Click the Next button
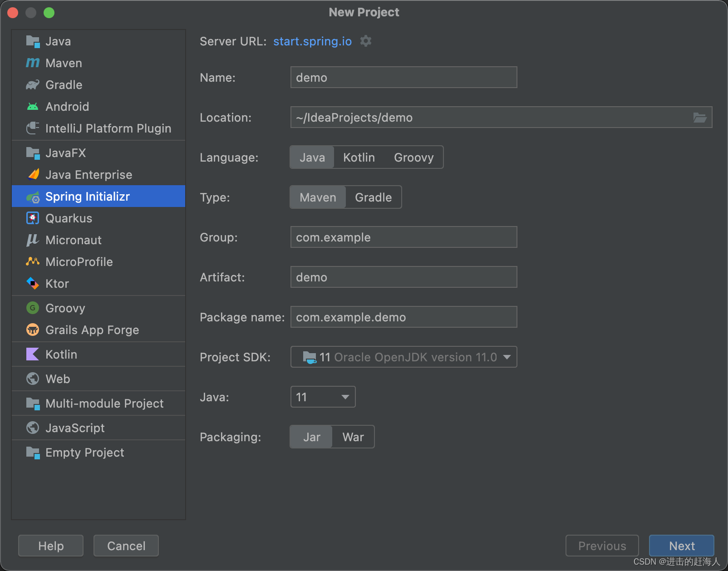The width and height of the screenshot is (728, 571). coord(681,546)
